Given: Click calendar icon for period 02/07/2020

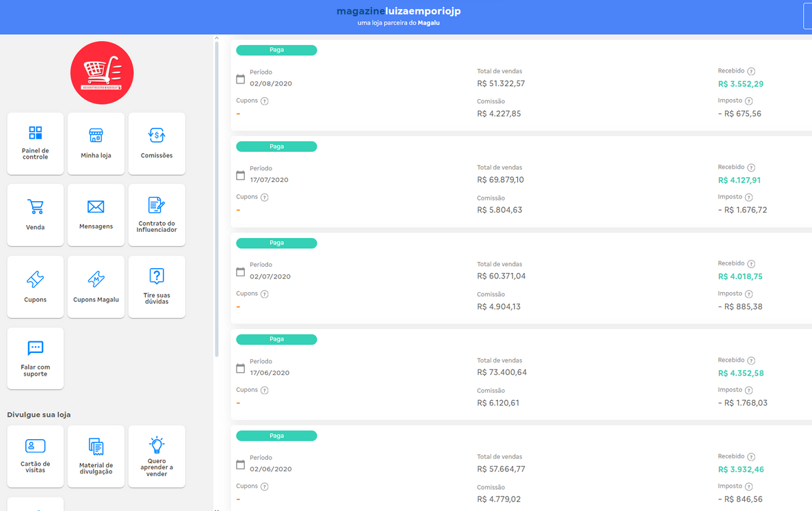Looking at the screenshot, I should 240,272.
